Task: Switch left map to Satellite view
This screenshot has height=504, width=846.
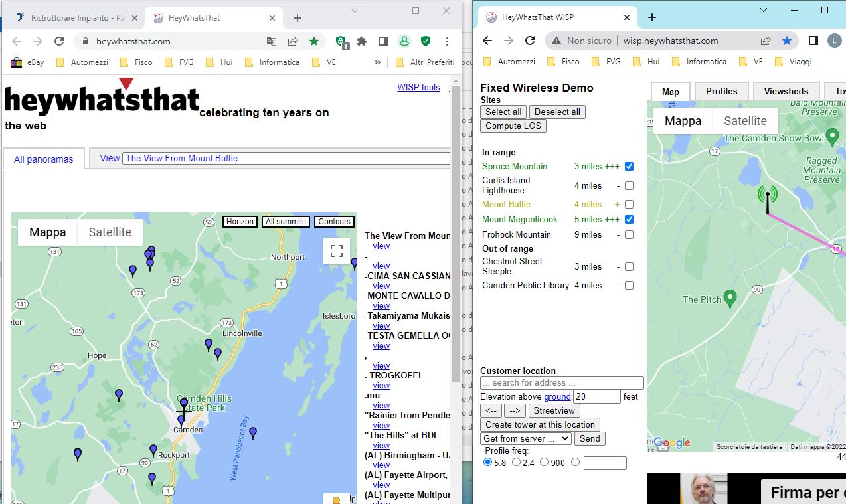Action: pyautogui.click(x=110, y=232)
